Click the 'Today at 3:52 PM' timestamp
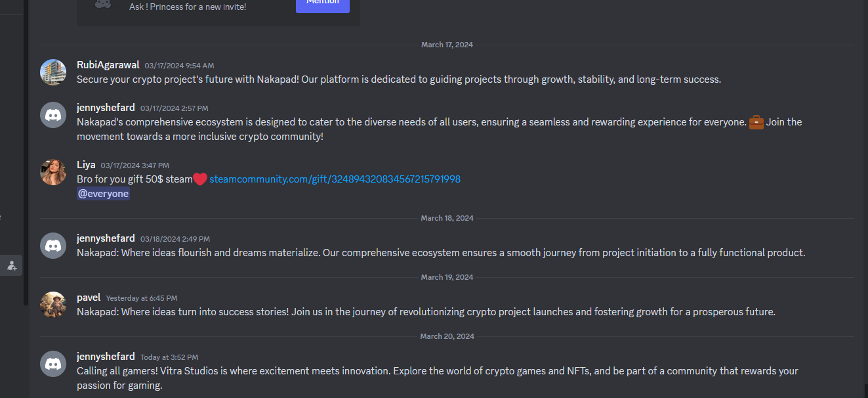This screenshot has width=868, height=398. (x=169, y=357)
